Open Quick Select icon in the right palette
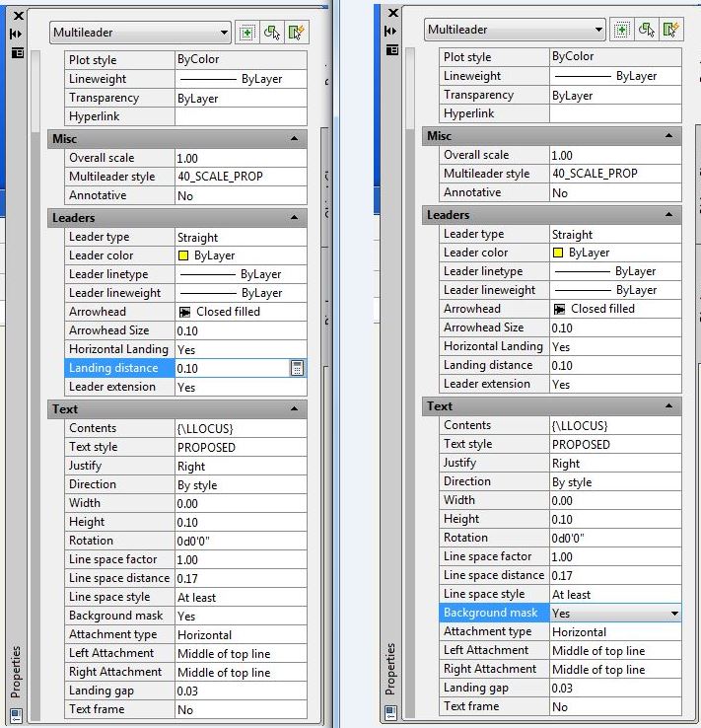Image resolution: width=701 pixels, height=728 pixels. [x=670, y=30]
